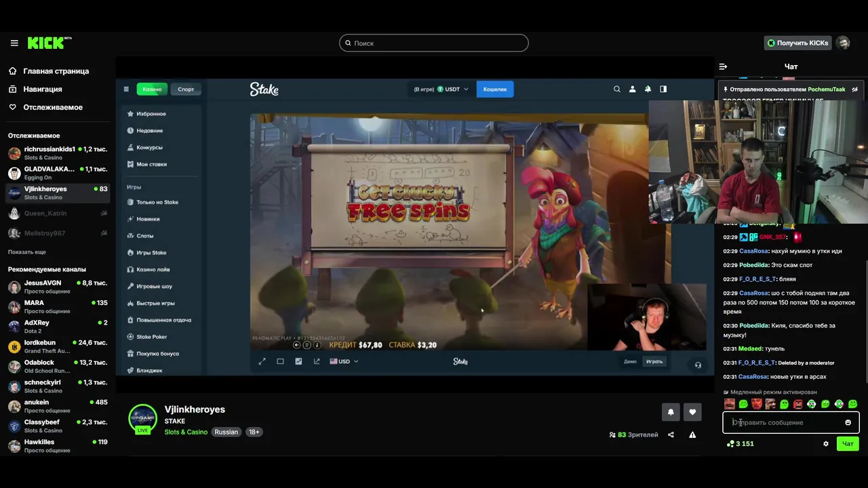
Task: Open recommended channel Classybeef
Action: pyautogui.click(x=58, y=426)
